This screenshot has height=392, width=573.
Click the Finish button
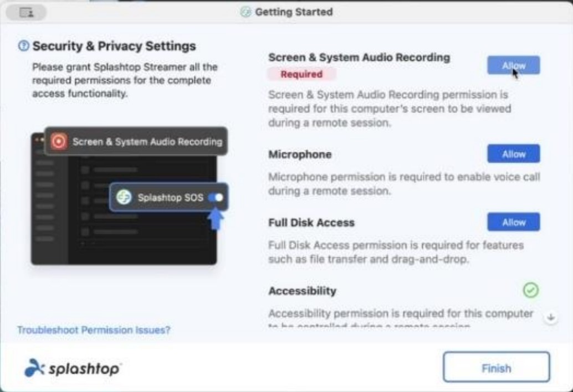[497, 367]
